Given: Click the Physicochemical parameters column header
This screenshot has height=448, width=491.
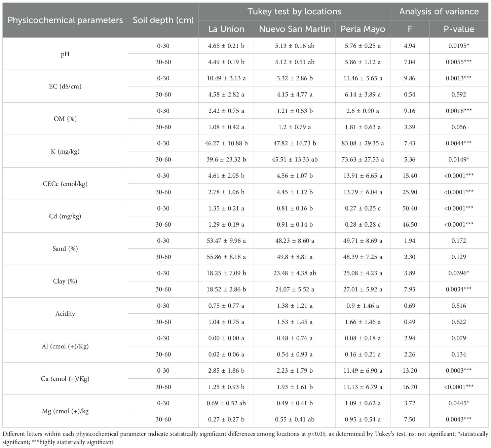Looking at the screenshot, I should click(65, 20).
